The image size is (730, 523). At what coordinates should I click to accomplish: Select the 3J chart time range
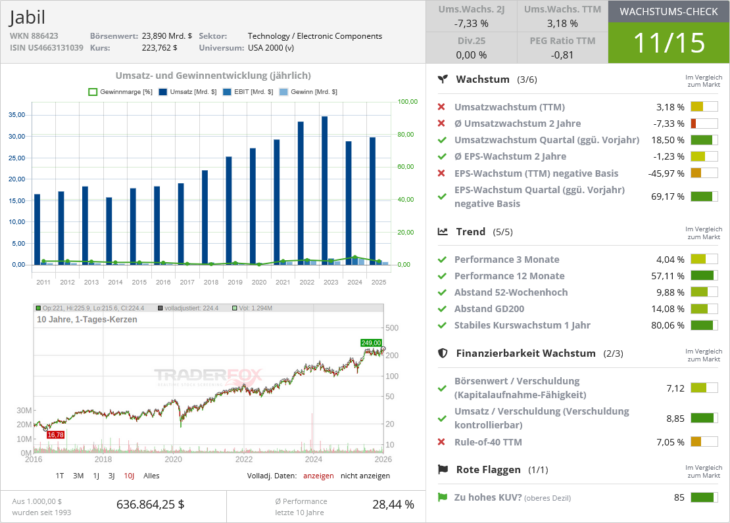pyautogui.click(x=112, y=475)
